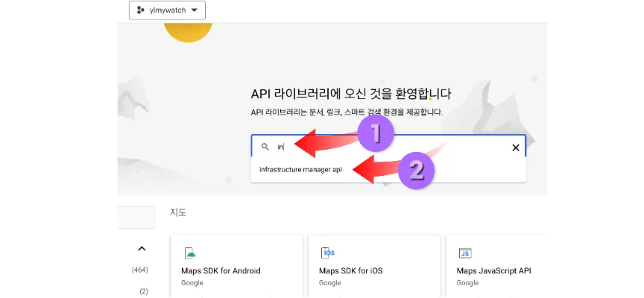
Task: Click the (2) filter count
Action: (144, 291)
